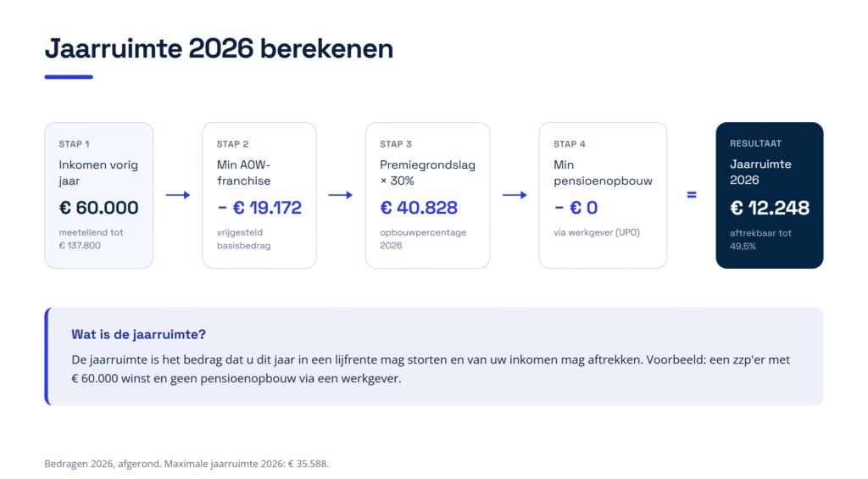The height and width of the screenshot is (479, 868).
Task: Click the arrow between Stap 1 and Stap 2
Action: tap(178, 195)
